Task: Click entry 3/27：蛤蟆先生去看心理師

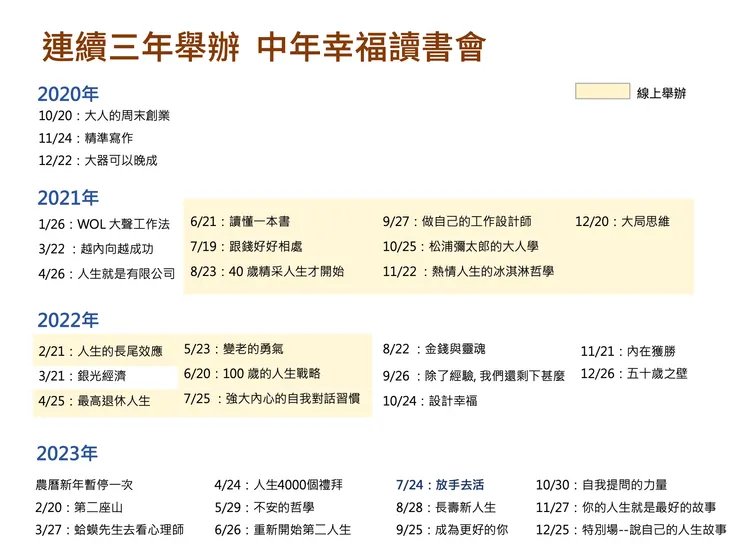Action: pyautogui.click(x=109, y=530)
